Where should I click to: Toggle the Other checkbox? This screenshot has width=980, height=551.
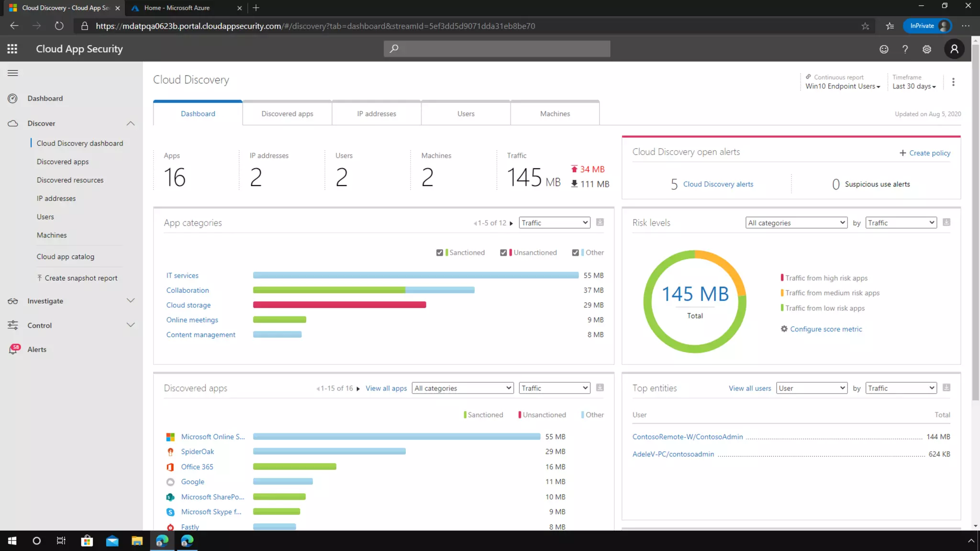[575, 253]
